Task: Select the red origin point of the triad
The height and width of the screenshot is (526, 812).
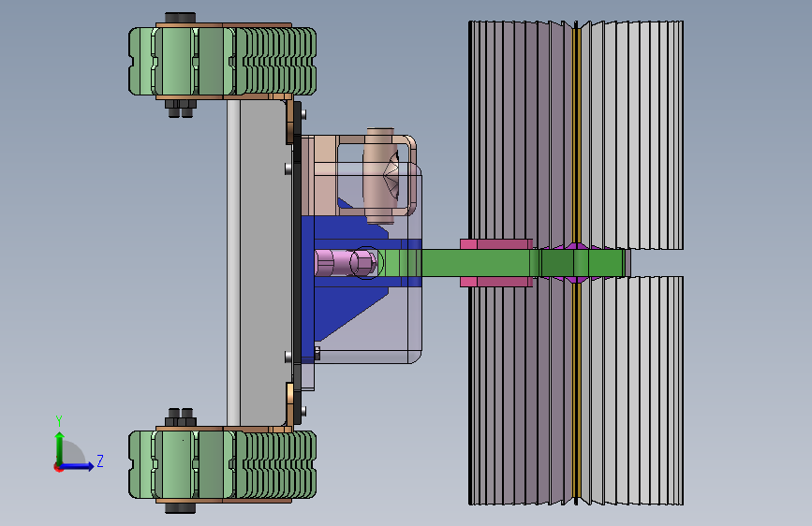Action: click(x=57, y=467)
